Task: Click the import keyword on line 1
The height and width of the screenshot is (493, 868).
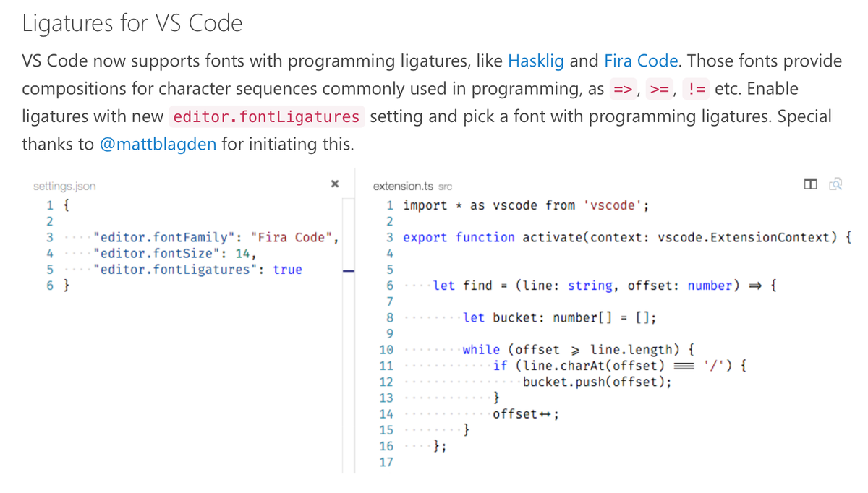Action: pos(425,205)
